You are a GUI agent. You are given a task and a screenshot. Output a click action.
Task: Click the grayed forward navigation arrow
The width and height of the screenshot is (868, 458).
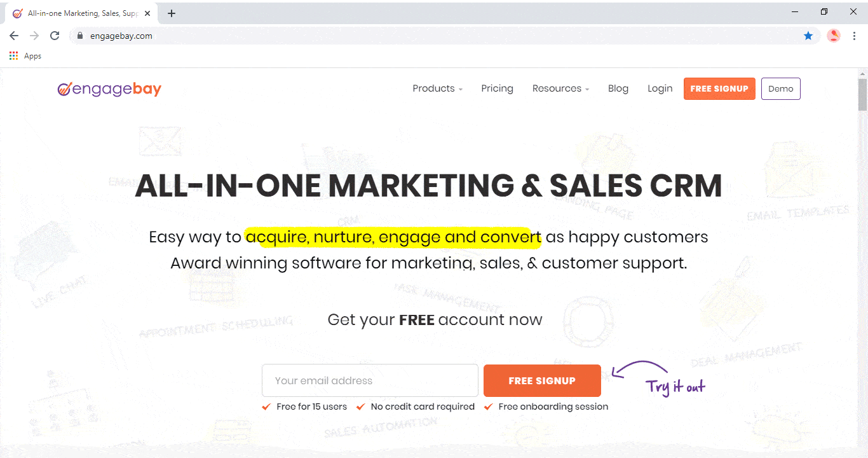34,36
